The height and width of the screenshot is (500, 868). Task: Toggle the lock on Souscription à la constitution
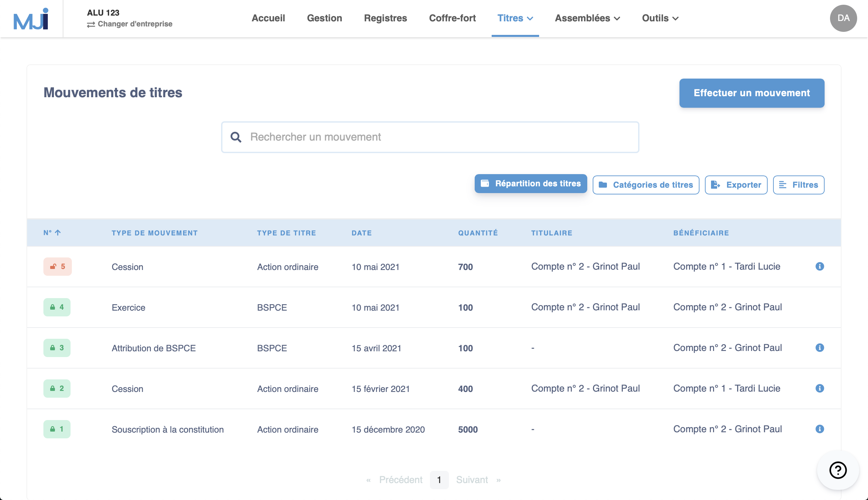[x=57, y=429]
